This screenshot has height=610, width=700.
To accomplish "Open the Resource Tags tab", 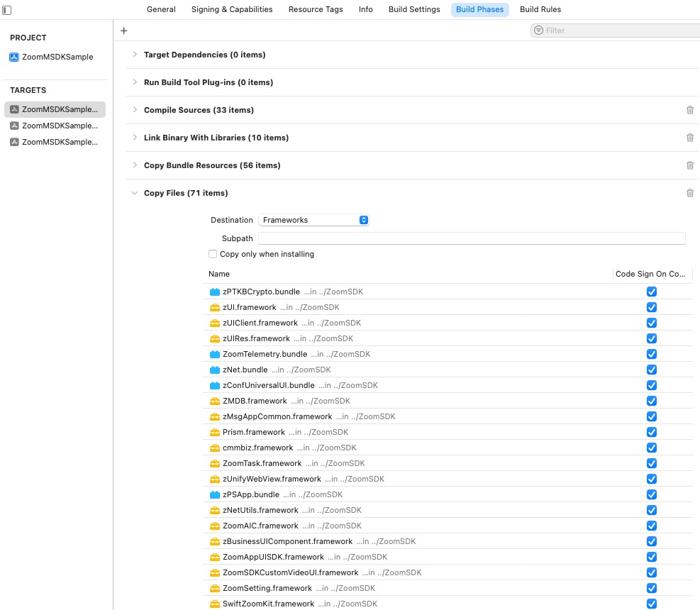I will click(316, 9).
